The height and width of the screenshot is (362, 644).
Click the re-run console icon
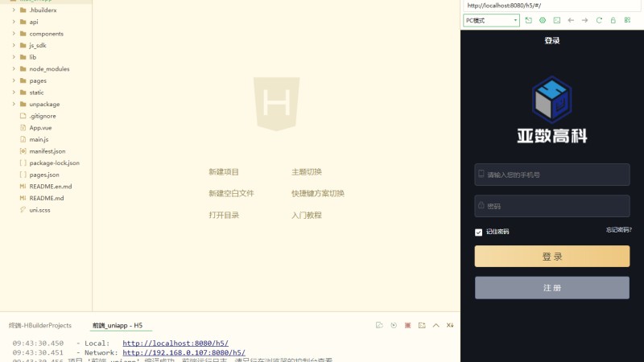pos(379,325)
